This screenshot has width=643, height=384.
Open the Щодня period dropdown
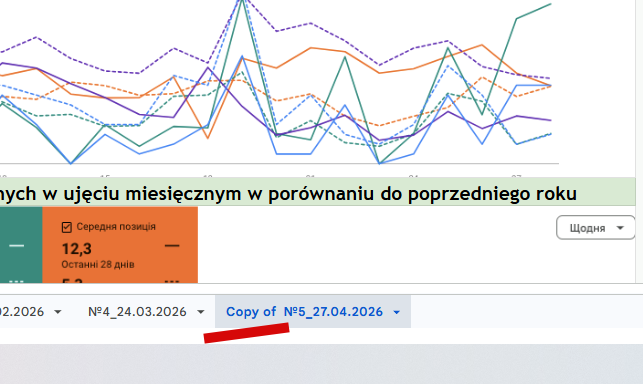(x=595, y=228)
